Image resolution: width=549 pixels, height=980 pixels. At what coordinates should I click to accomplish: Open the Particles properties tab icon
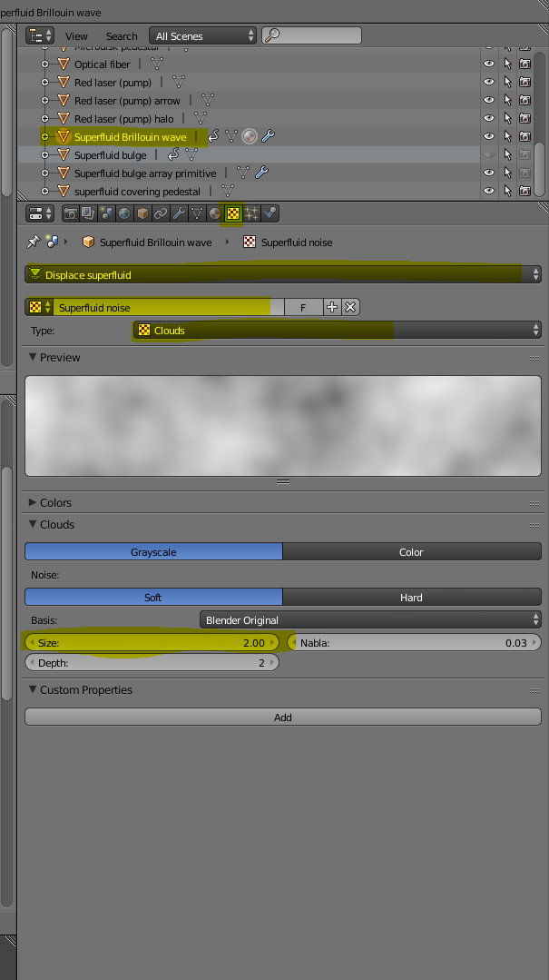(251, 213)
